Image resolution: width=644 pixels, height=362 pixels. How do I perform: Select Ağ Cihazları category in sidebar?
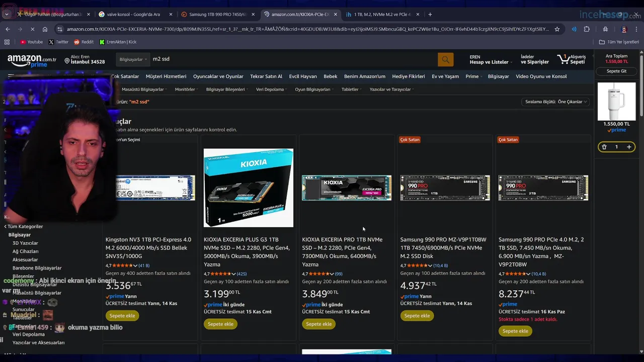[x=25, y=251]
